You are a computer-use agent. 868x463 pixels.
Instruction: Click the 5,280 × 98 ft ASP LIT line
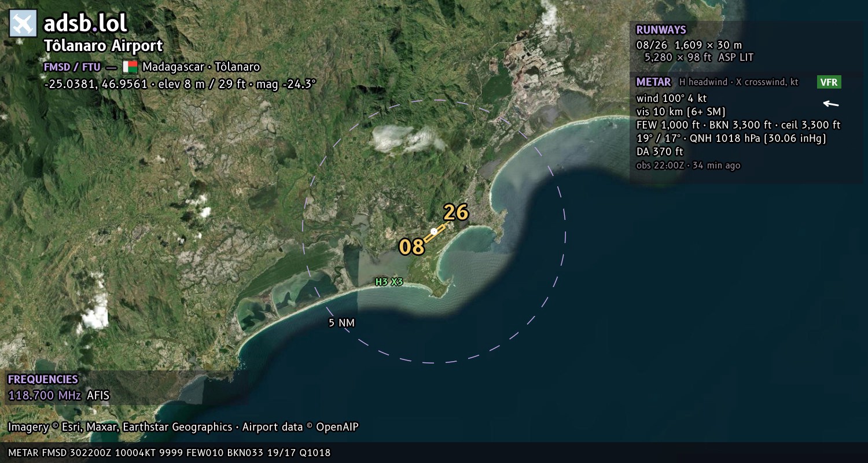point(699,57)
